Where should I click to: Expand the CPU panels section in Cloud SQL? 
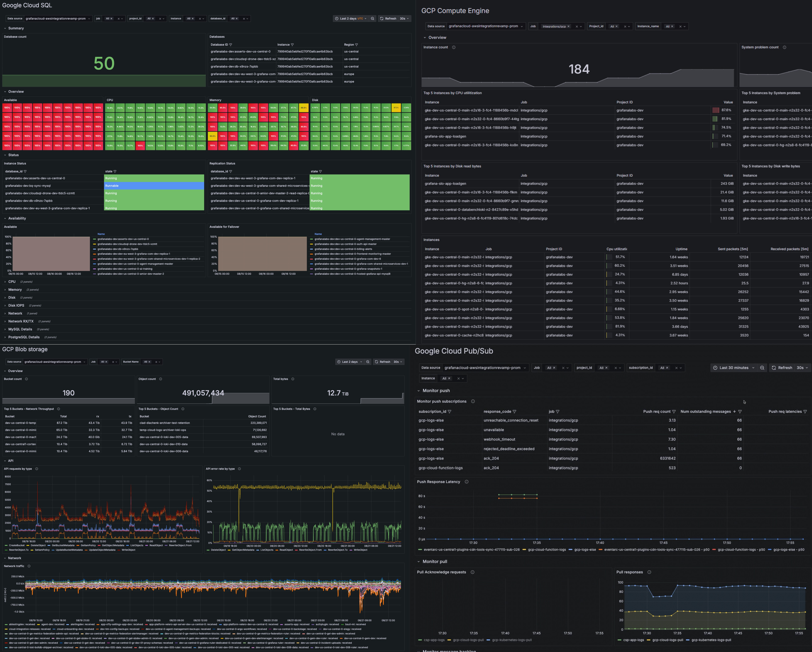click(x=11, y=281)
